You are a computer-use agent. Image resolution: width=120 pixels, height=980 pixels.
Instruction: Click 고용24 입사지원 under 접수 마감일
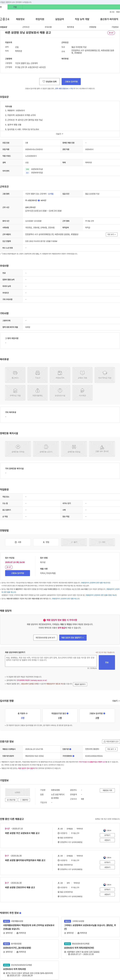pyautogui.click(x=18, y=573)
